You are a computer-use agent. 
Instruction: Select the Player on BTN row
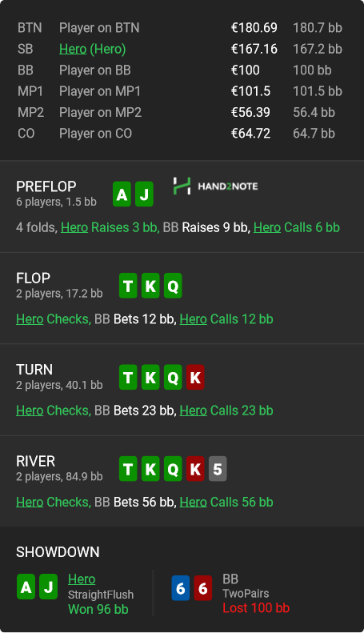click(180, 28)
